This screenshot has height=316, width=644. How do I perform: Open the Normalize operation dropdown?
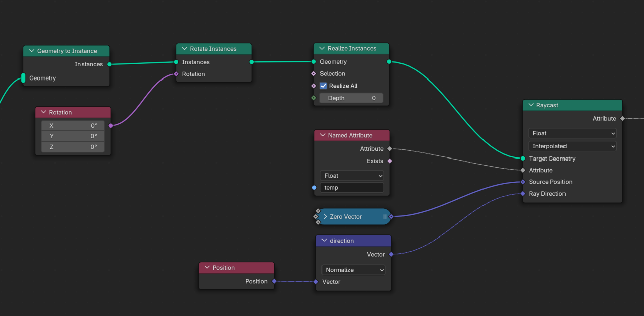[x=353, y=270]
